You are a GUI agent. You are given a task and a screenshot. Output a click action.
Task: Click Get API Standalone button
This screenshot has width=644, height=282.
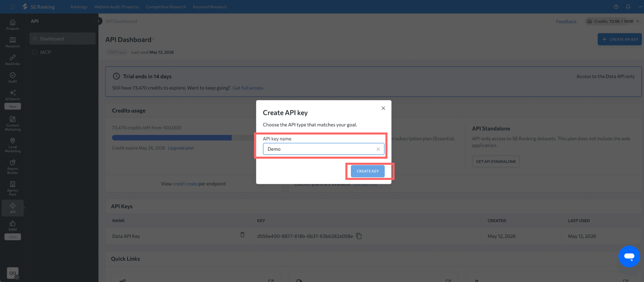[x=496, y=162]
